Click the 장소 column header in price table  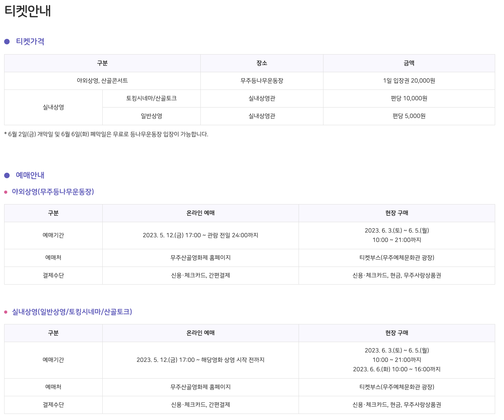262,63
